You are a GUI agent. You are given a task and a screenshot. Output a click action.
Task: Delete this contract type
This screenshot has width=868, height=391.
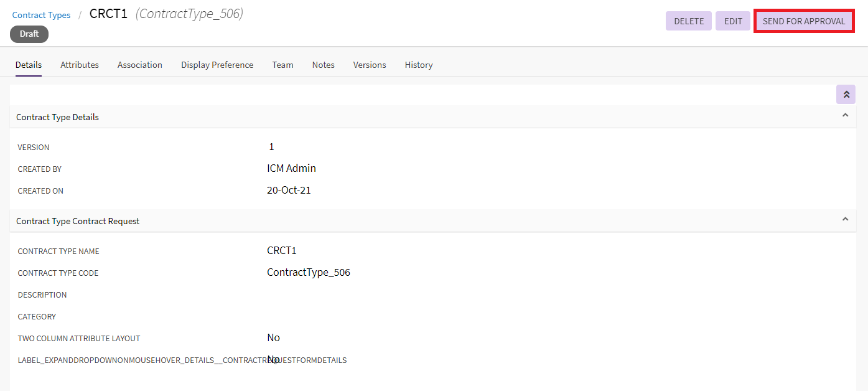(689, 21)
